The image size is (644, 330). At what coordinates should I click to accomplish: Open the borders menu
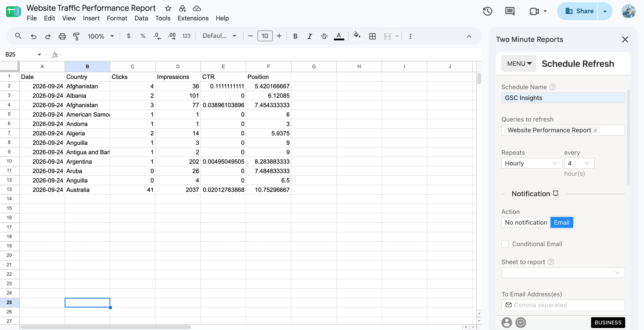pyautogui.click(x=372, y=36)
